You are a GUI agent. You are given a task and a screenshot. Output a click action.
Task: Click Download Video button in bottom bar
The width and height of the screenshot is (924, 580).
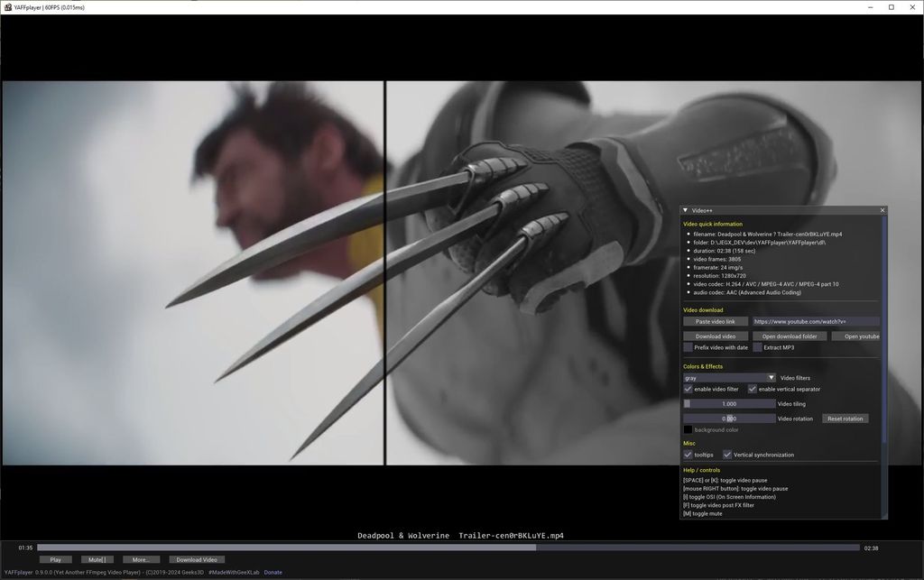(197, 559)
